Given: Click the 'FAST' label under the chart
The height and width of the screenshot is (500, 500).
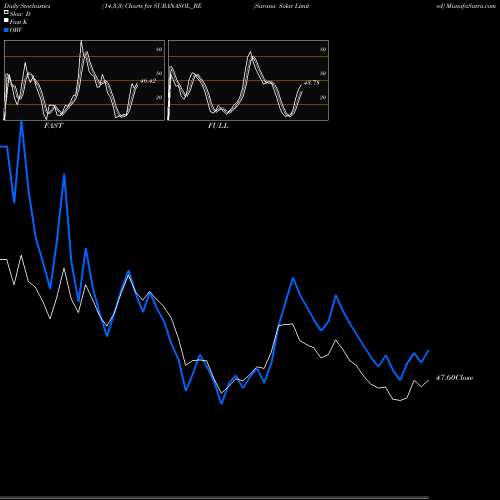Looking at the screenshot, I should click(53, 126).
